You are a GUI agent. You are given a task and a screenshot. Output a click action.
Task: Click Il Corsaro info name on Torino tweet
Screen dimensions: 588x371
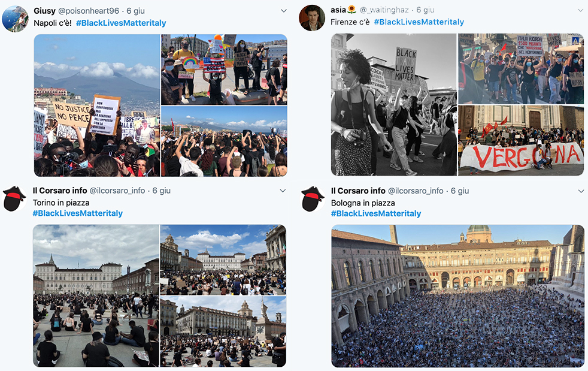(x=60, y=191)
